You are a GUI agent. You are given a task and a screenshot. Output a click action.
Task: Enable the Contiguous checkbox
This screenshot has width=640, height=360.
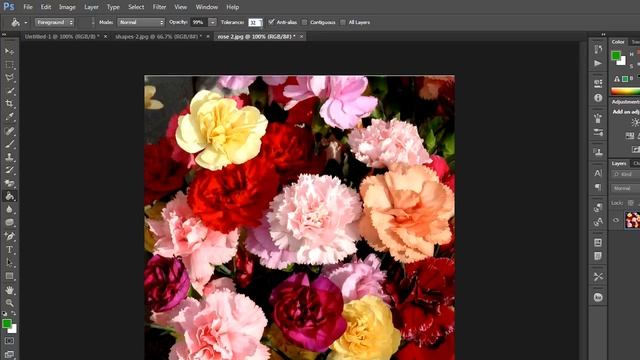[x=304, y=22]
